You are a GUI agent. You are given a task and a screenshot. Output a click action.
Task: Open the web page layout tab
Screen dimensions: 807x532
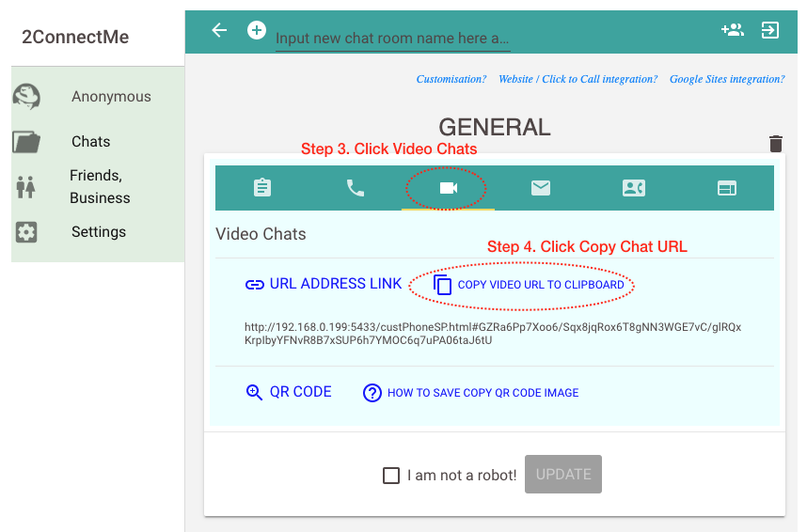[727, 188]
